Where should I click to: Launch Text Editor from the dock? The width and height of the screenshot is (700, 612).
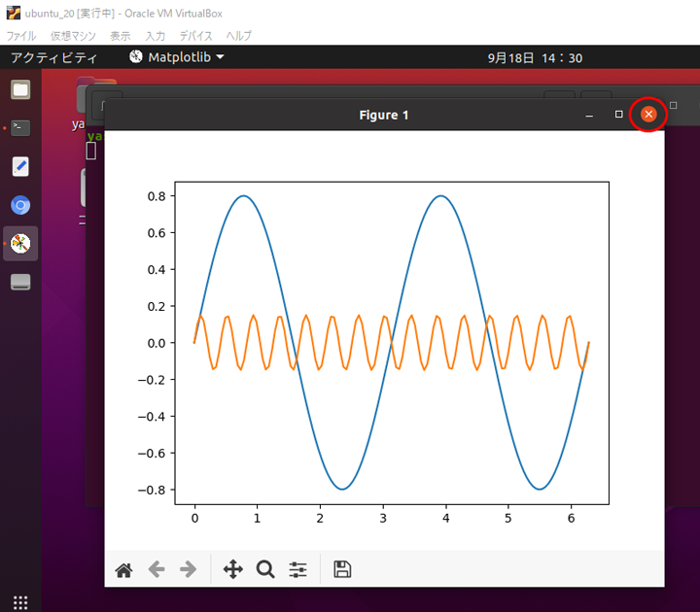[20, 166]
